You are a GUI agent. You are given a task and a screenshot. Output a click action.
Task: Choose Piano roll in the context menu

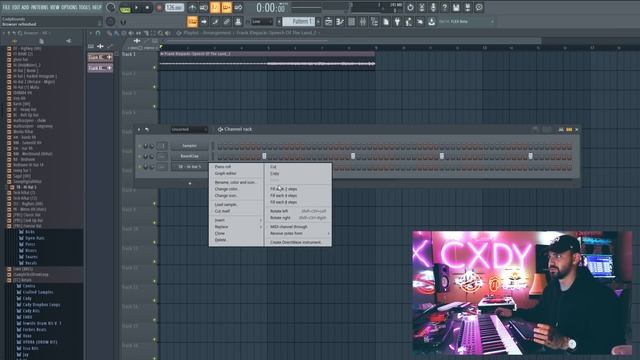coord(223,167)
